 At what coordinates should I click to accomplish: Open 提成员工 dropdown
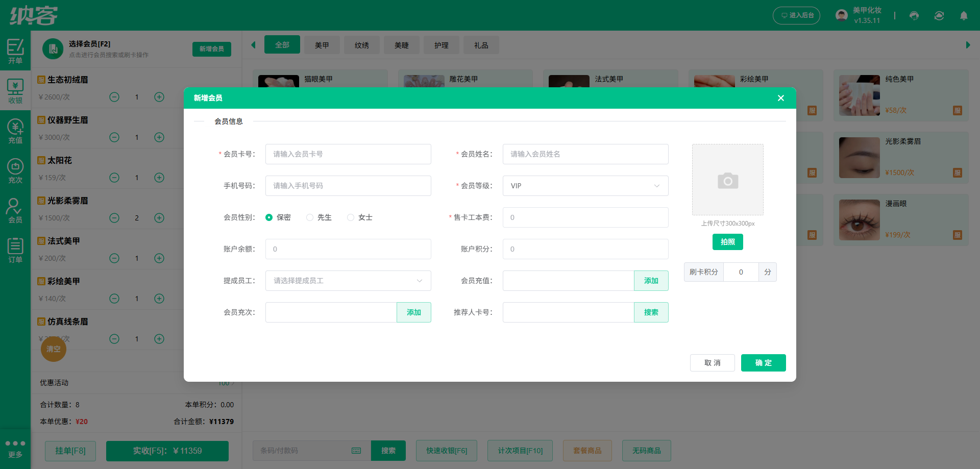coord(348,281)
